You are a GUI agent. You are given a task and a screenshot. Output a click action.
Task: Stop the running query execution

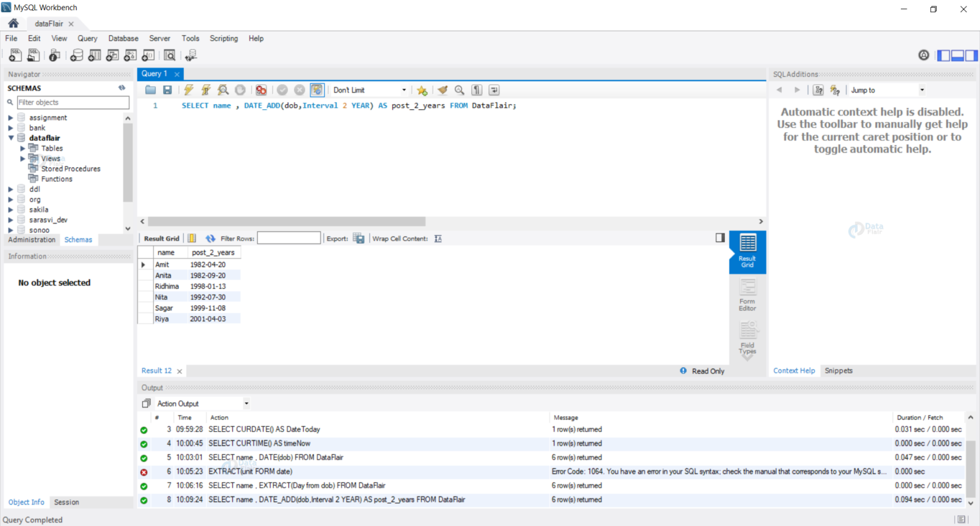pos(240,90)
